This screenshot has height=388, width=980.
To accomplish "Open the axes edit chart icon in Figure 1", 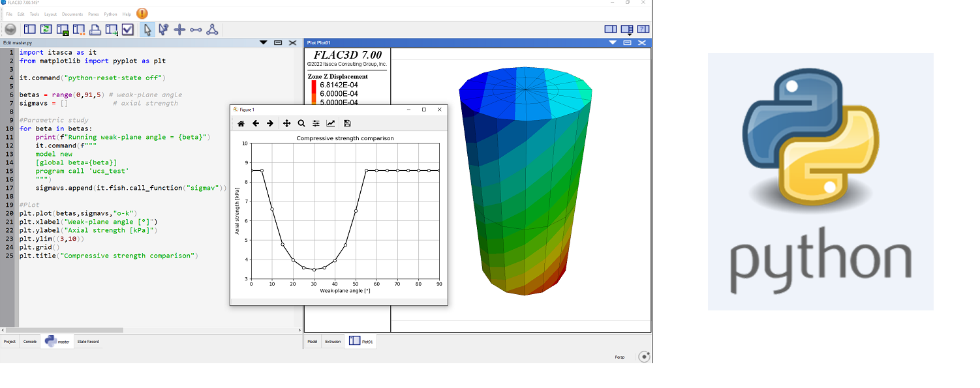I will pos(331,123).
